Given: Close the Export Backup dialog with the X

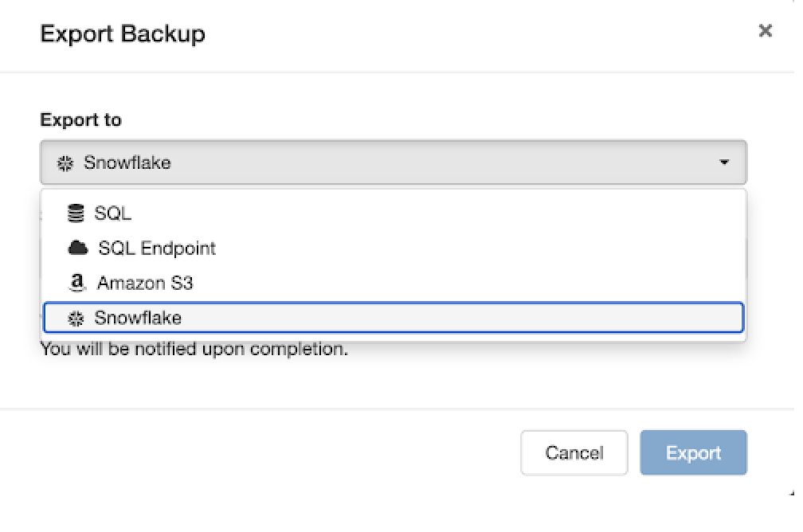Looking at the screenshot, I should (x=765, y=31).
